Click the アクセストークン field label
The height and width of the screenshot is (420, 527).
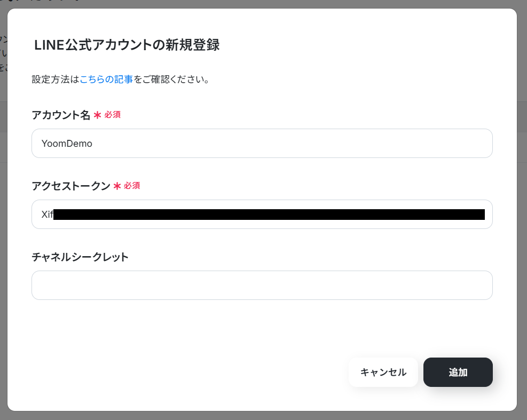click(x=71, y=186)
